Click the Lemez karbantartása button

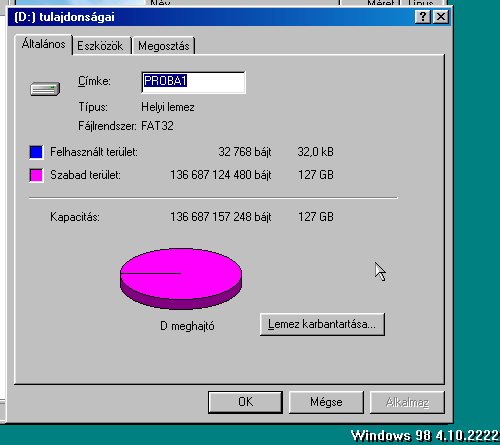(322, 324)
